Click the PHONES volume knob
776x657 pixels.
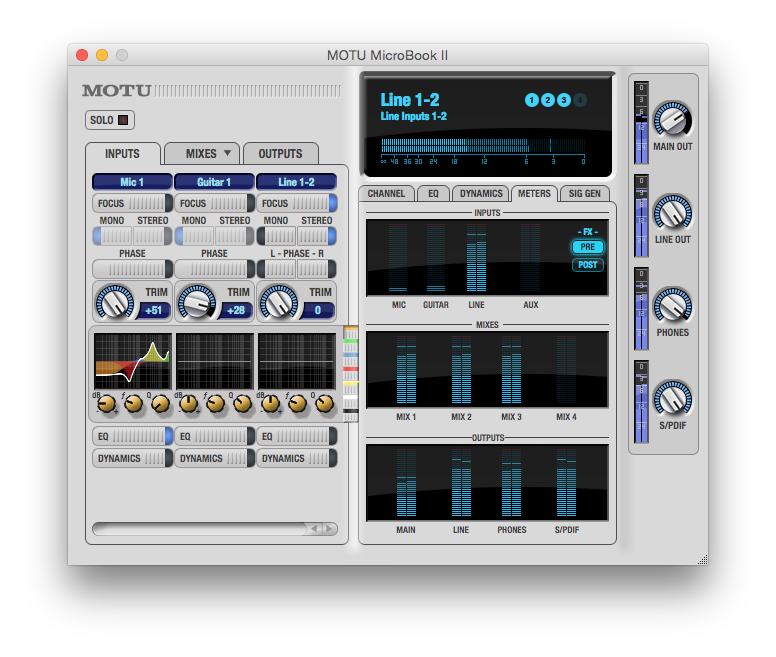(672, 306)
